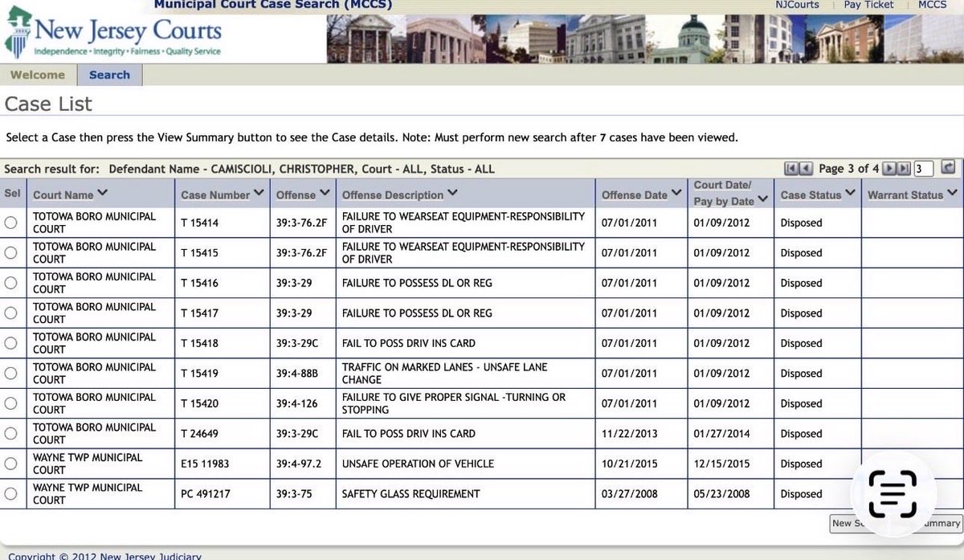Screen dimensions: 964x560
Task: Click offense date 03/27/2008
Action: point(630,493)
